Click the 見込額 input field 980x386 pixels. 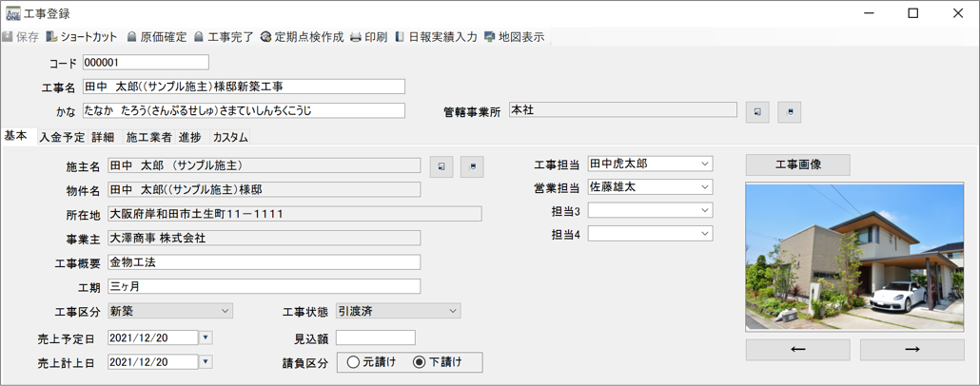[x=375, y=338]
